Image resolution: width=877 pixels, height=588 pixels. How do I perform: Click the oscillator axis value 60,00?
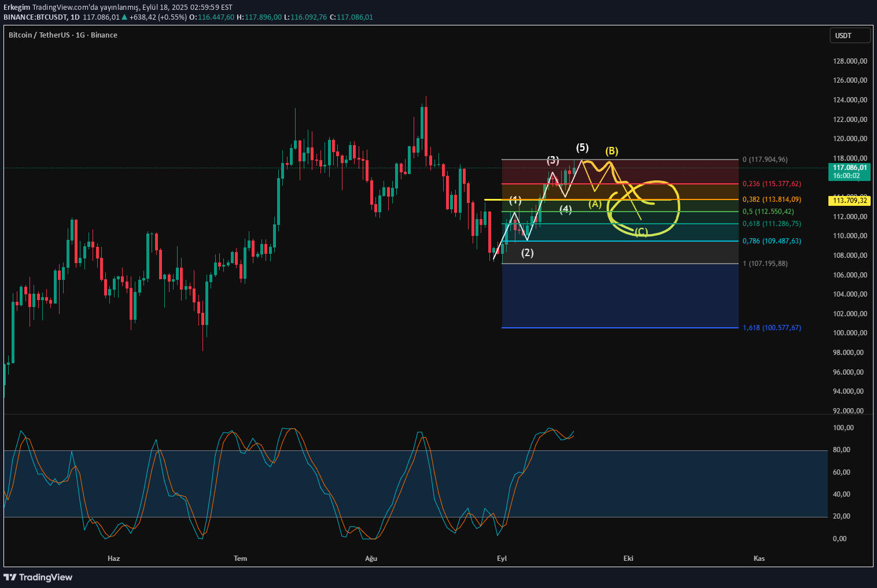(841, 472)
